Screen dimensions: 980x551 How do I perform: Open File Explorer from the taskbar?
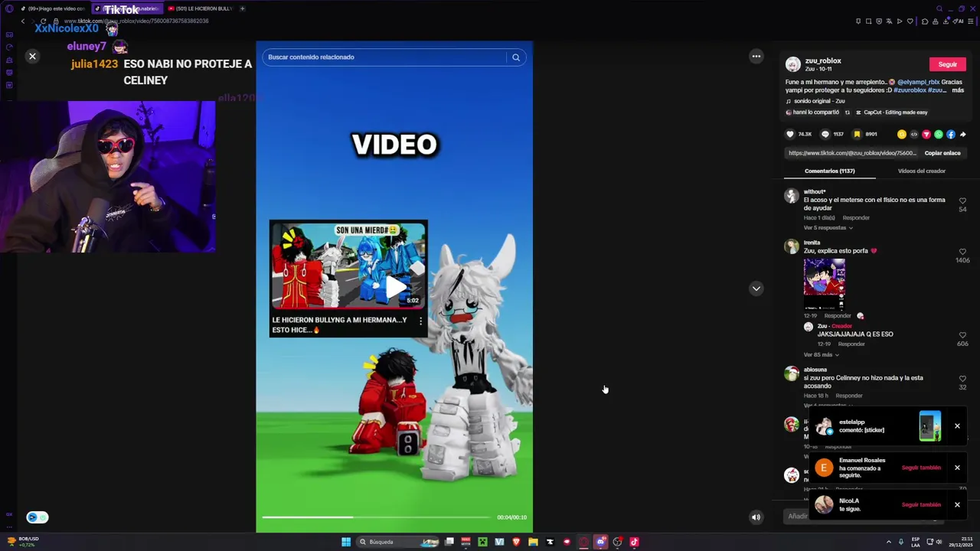click(533, 542)
